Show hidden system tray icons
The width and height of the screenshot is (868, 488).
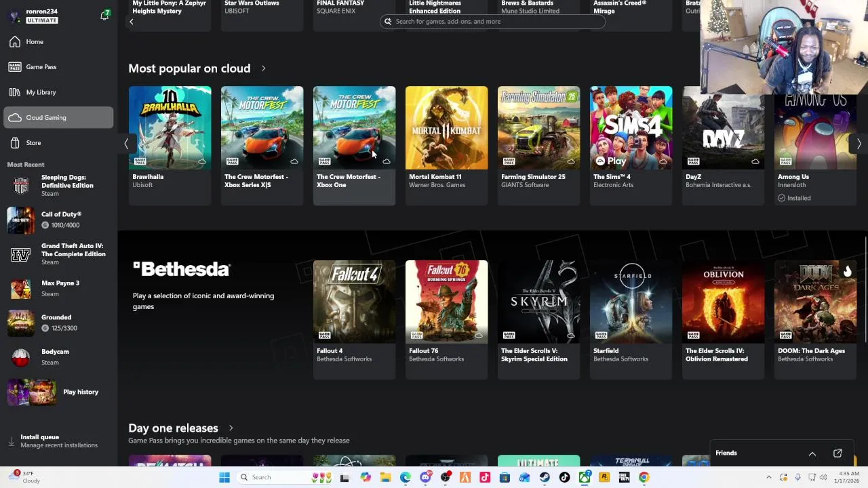(769, 477)
